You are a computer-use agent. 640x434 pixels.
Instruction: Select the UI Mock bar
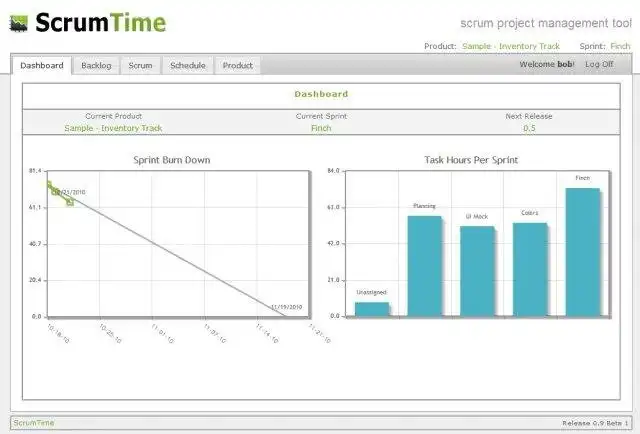tap(477, 271)
